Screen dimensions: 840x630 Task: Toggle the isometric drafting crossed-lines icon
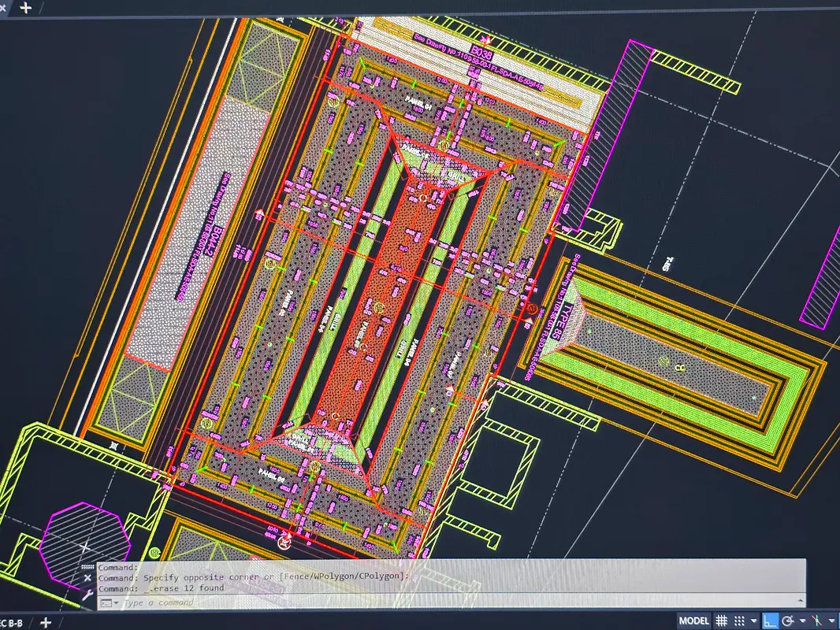coord(817,621)
